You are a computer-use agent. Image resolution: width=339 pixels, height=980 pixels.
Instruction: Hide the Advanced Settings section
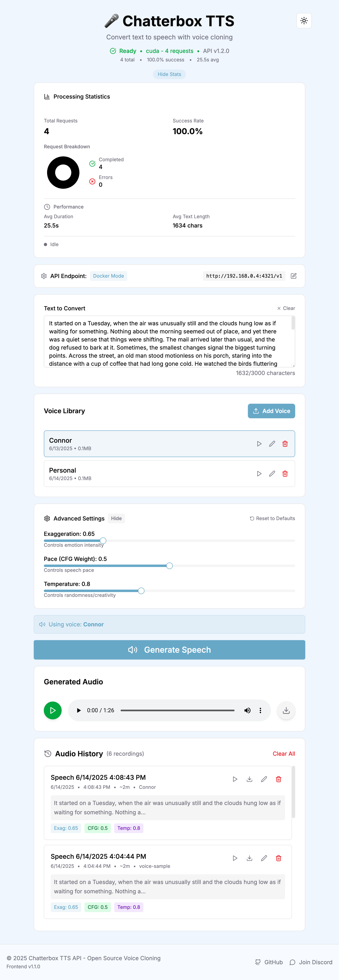(116, 518)
